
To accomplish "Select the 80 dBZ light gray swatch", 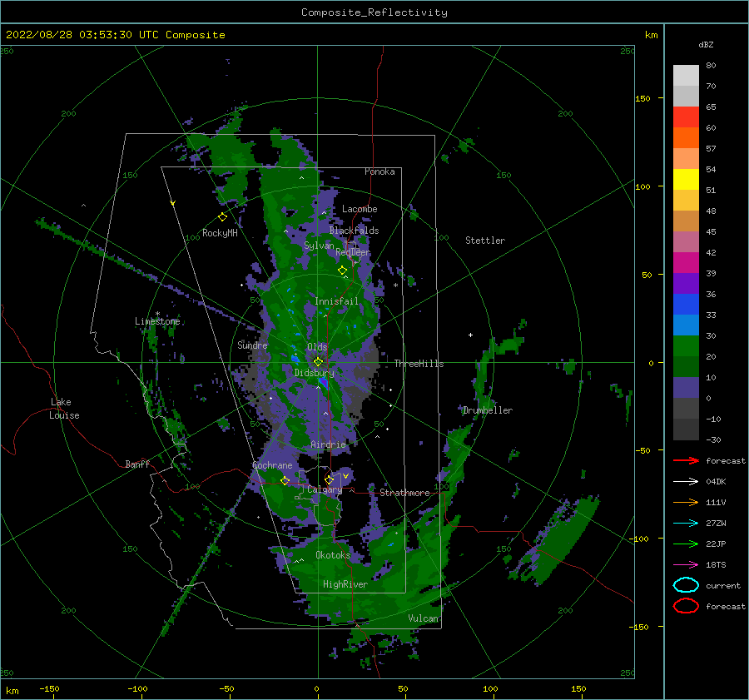I will (686, 76).
